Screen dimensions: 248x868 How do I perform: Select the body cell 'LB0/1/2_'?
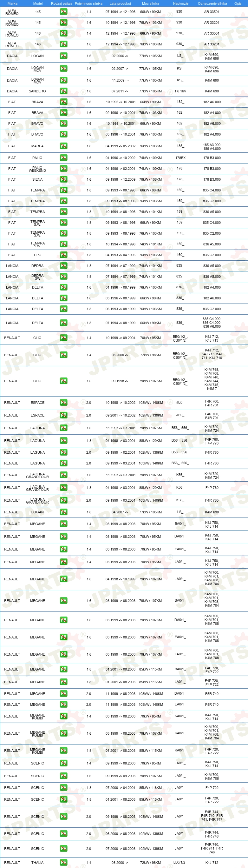180,862
